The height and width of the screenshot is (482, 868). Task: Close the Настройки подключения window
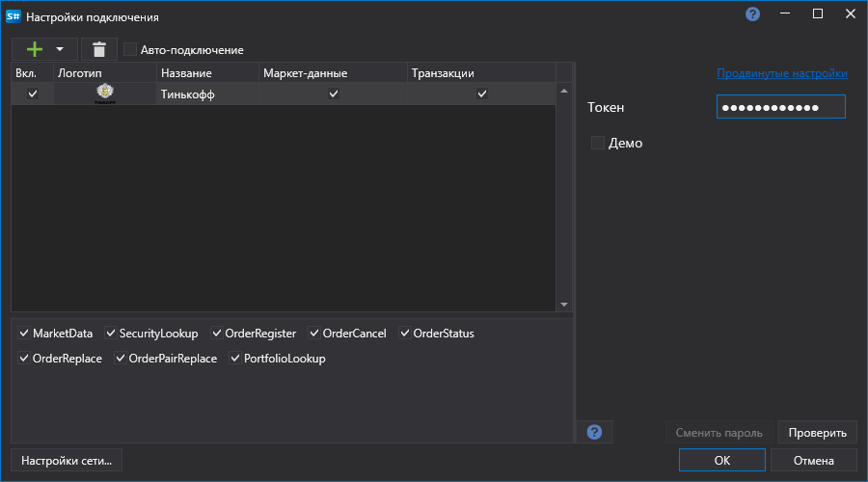(851, 13)
